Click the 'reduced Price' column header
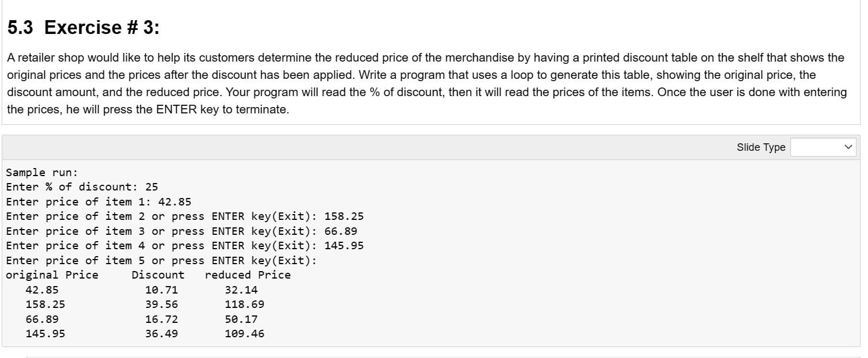Screen dimensions: 868x358 247,275
